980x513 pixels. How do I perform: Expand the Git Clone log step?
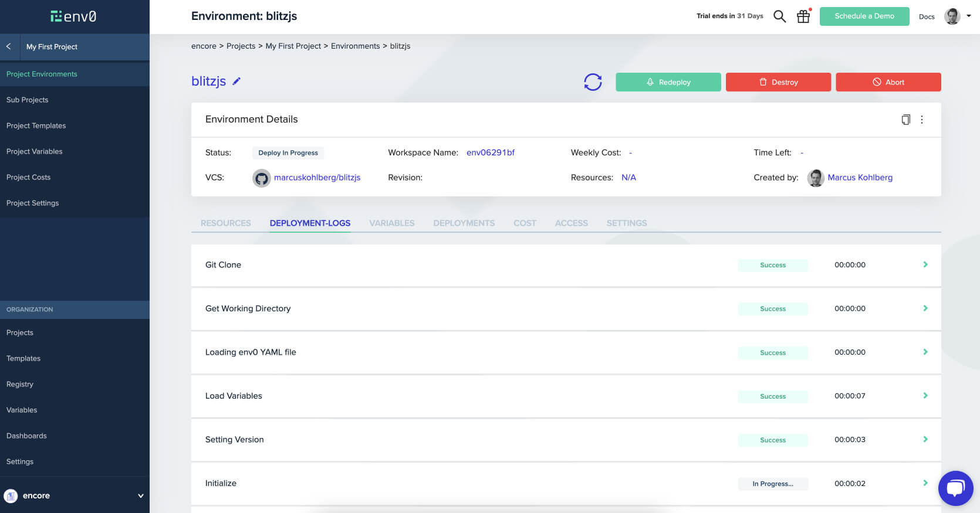(925, 265)
